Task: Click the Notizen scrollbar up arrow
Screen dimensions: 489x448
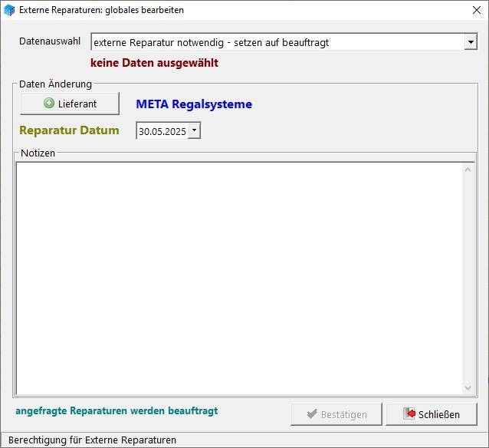Action: [468, 170]
